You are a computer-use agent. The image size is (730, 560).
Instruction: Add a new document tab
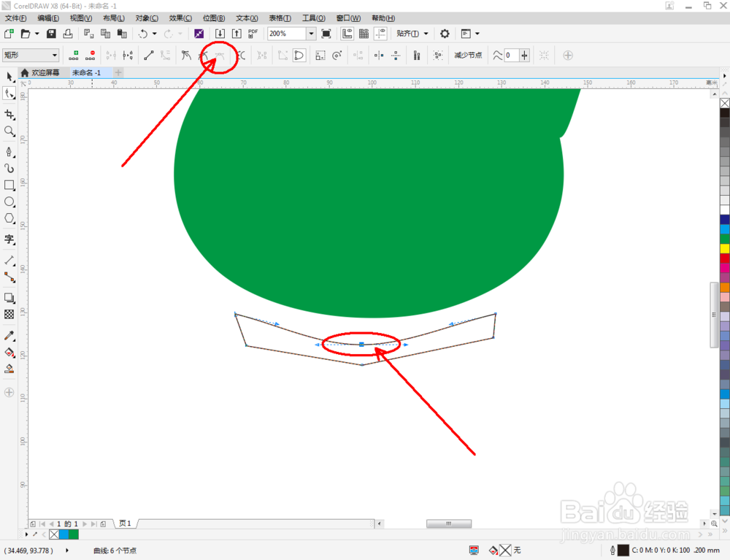pyautogui.click(x=118, y=72)
